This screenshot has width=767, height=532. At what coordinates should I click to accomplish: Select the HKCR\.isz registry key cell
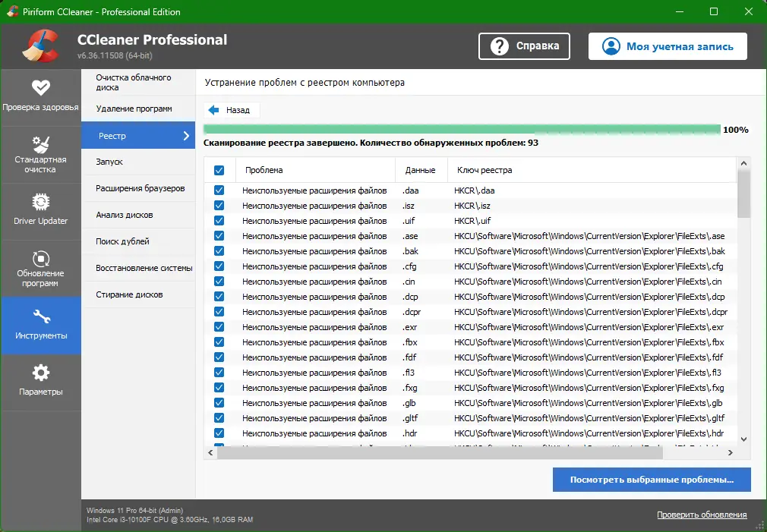tap(472, 206)
